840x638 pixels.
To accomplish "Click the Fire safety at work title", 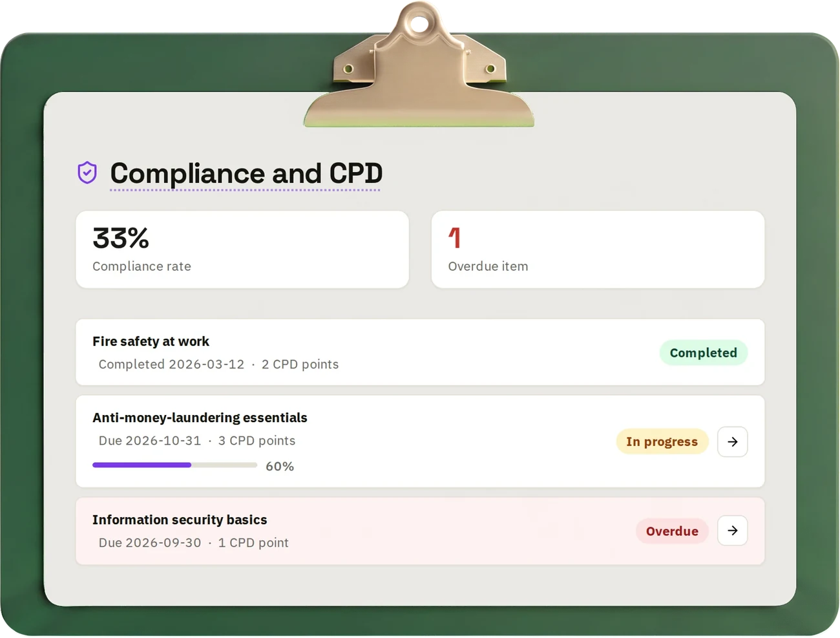I will click(x=151, y=341).
